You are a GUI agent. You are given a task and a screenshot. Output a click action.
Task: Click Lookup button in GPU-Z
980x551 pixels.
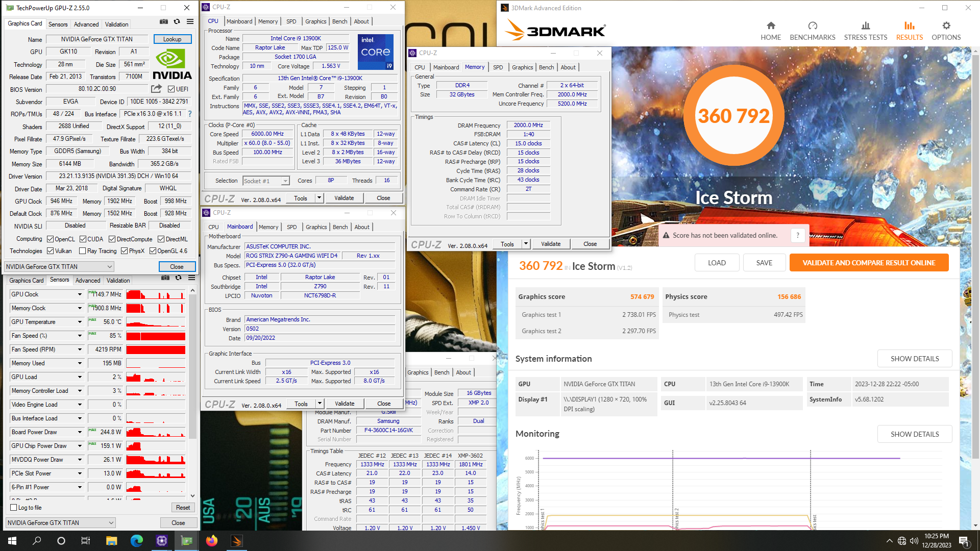pos(172,39)
